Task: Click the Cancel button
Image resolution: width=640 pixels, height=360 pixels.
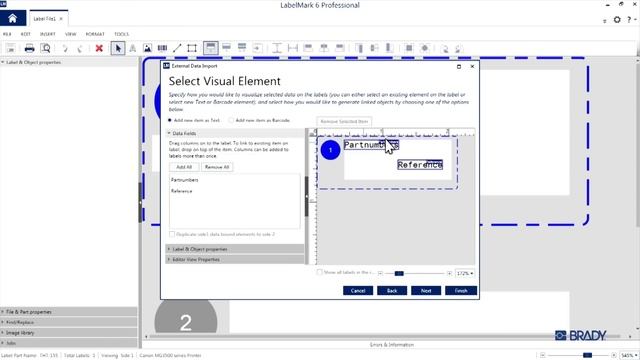Action: (358, 291)
